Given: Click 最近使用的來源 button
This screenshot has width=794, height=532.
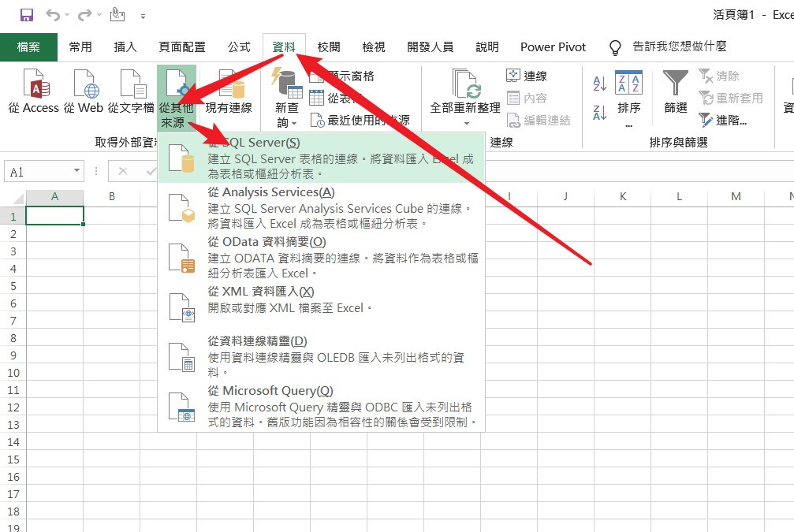Looking at the screenshot, I should click(360, 121).
